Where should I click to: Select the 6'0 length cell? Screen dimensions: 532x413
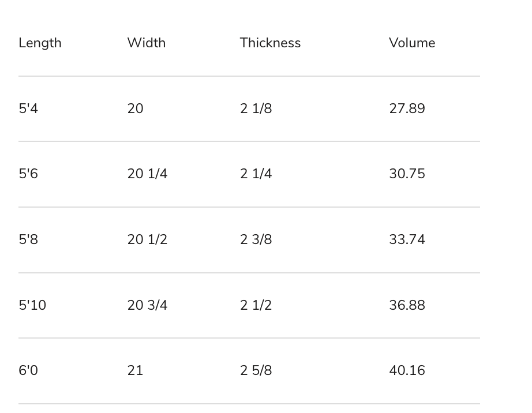click(28, 371)
